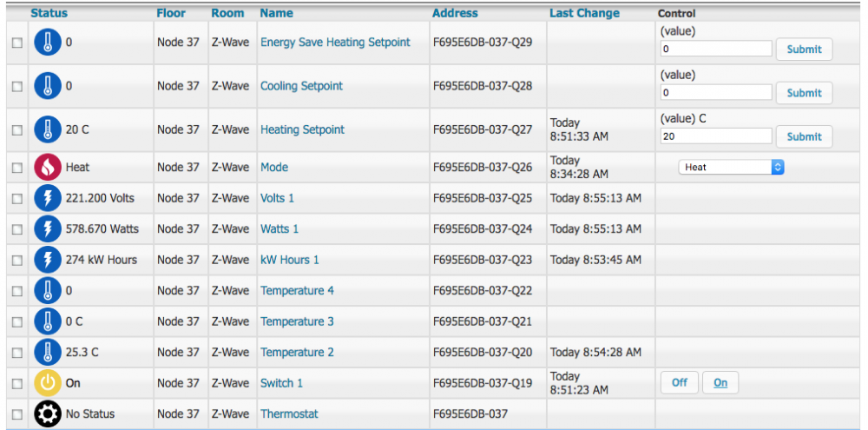Check the box for Energy Save Heating Setpoint
This screenshot has width=868, height=430.
click(16, 43)
